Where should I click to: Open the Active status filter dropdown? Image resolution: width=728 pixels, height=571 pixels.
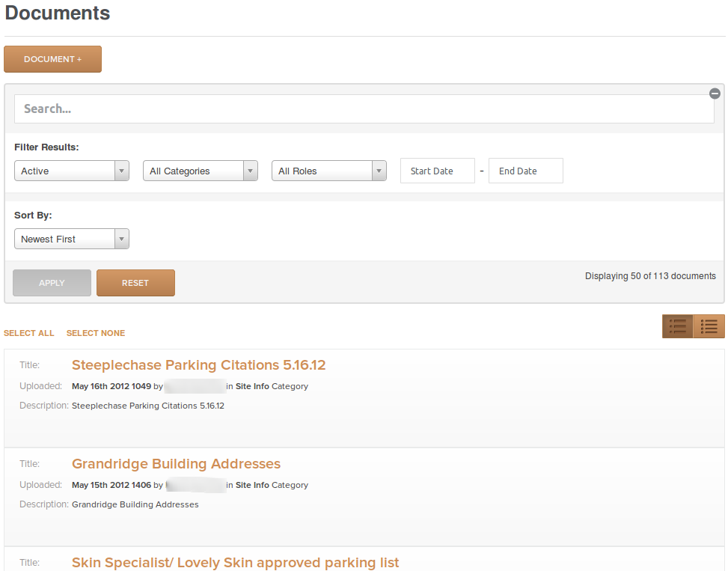tap(72, 171)
